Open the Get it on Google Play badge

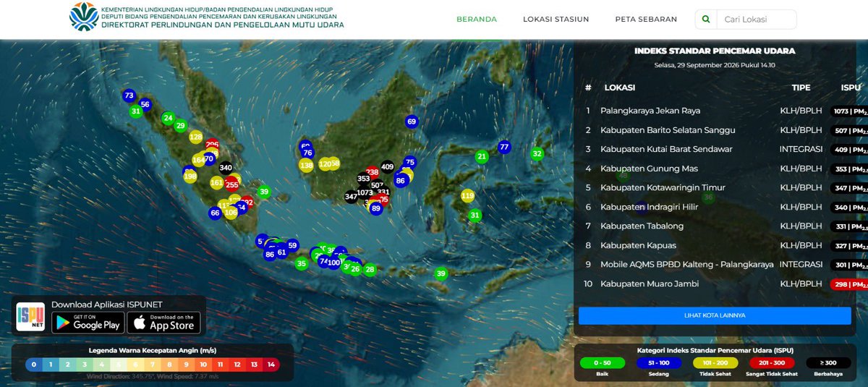(88, 323)
